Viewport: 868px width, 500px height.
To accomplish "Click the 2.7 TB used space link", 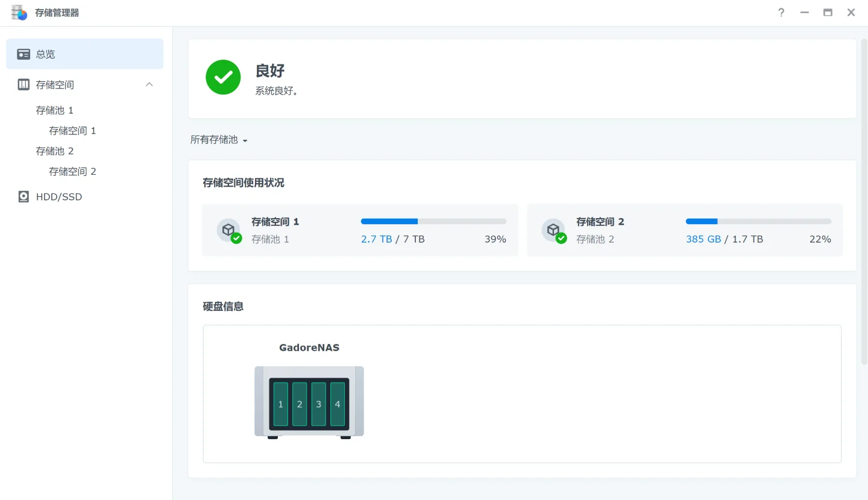I will [x=377, y=239].
